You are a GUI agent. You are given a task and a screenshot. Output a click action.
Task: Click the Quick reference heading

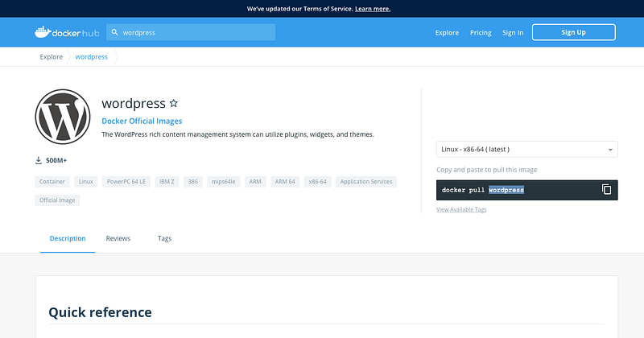[100, 312]
